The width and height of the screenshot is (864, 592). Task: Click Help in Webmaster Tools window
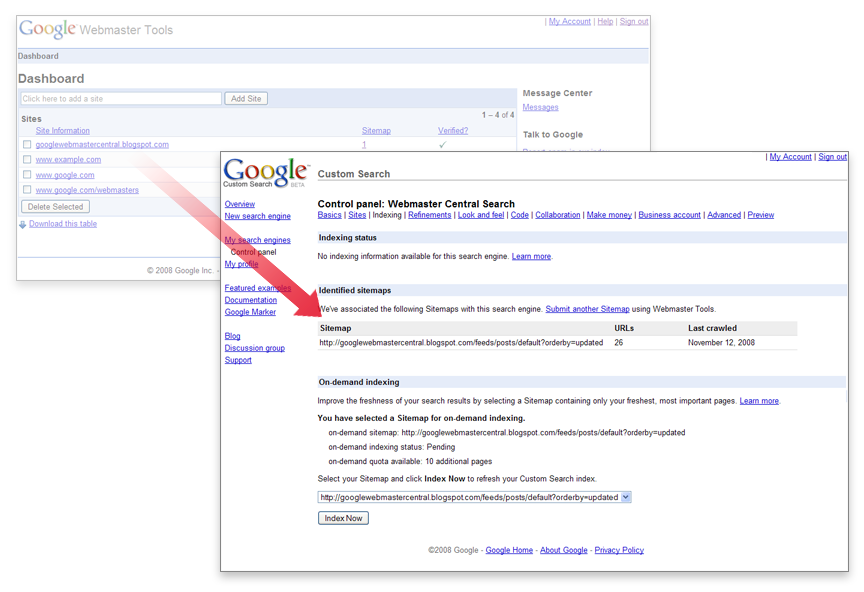pos(605,21)
